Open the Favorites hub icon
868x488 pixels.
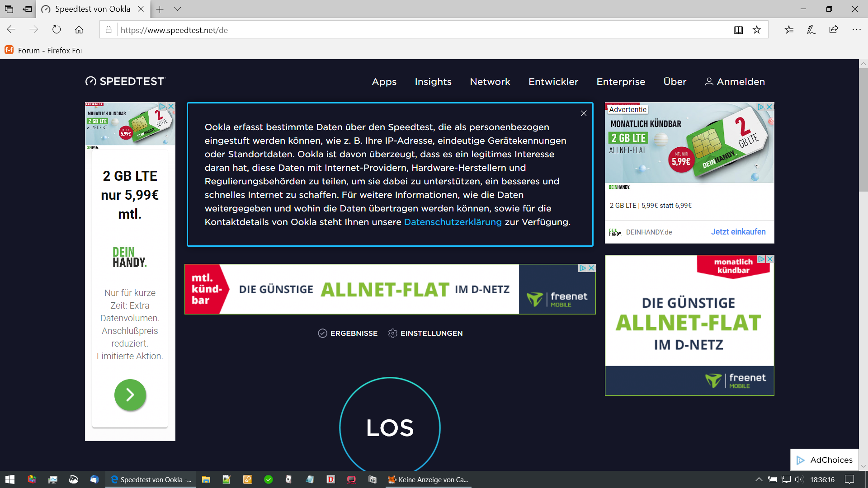click(789, 30)
